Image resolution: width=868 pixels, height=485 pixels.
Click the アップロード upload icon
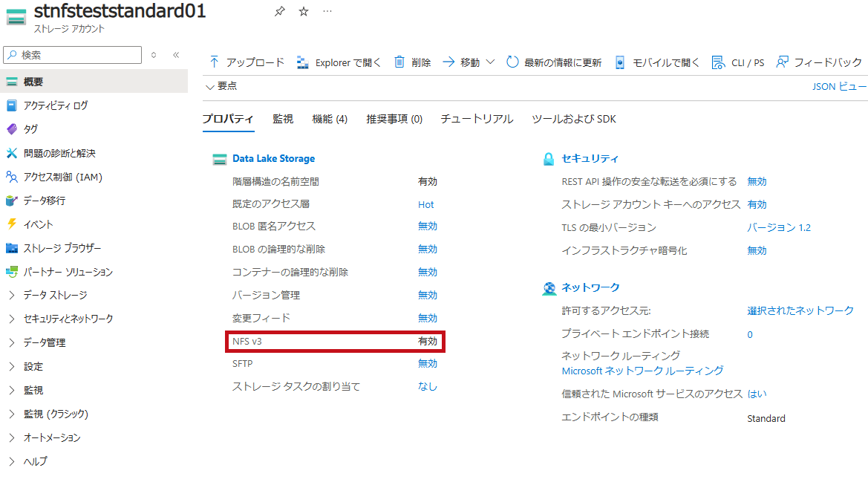point(215,62)
